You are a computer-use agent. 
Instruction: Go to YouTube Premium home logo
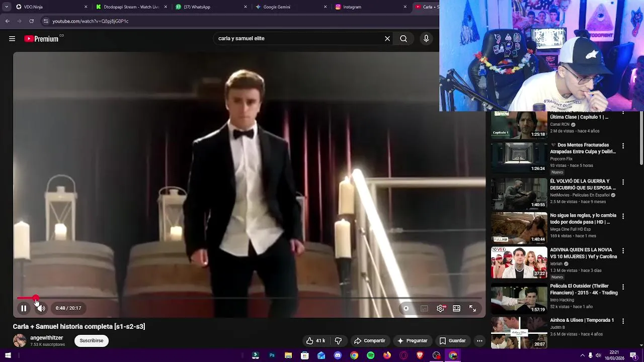pos(41,39)
